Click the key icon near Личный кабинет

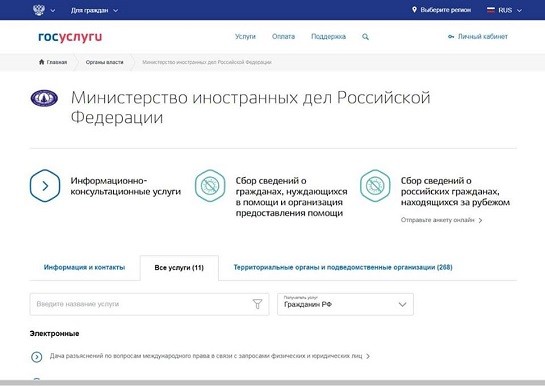click(451, 36)
